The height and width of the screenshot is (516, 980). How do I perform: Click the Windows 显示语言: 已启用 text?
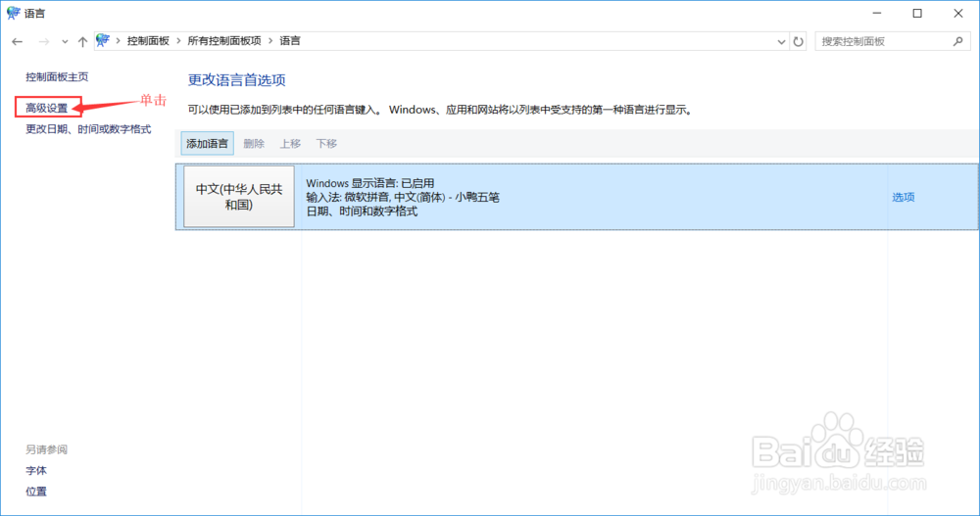coord(370,183)
